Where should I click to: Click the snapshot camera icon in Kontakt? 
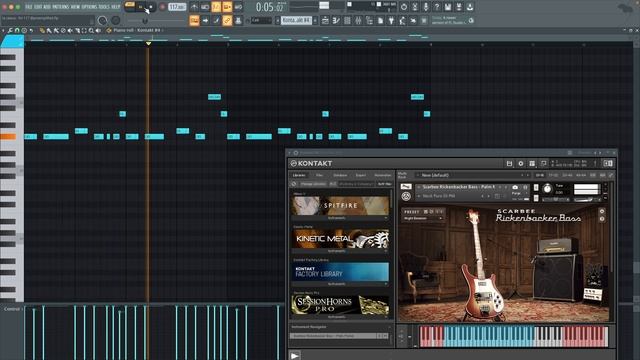coord(515,187)
